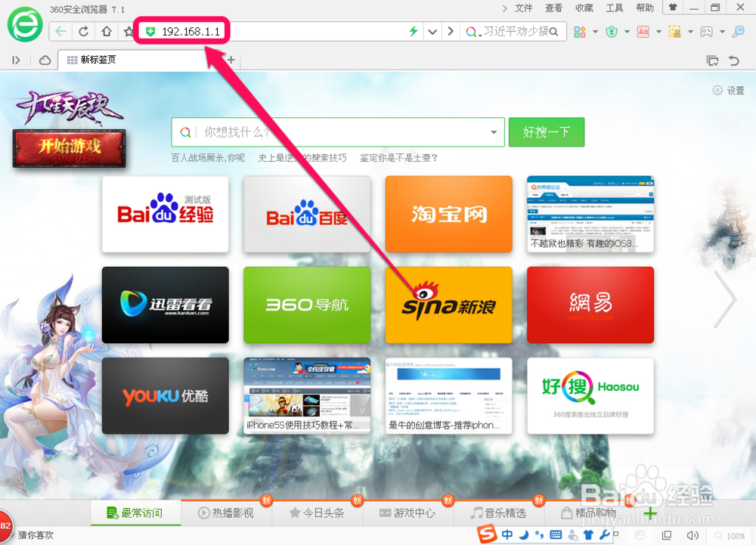Reload the page with refresh icon
The height and width of the screenshot is (545, 756).
(x=84, y=31)
